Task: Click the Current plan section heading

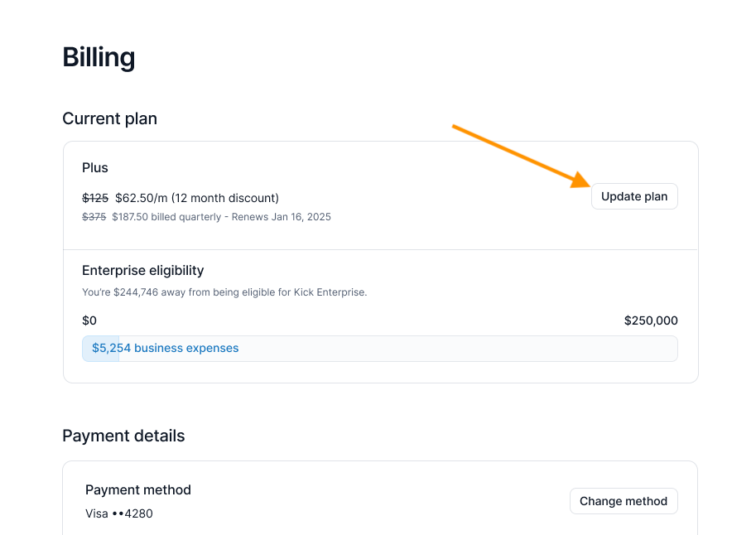Action: [109, 118]
